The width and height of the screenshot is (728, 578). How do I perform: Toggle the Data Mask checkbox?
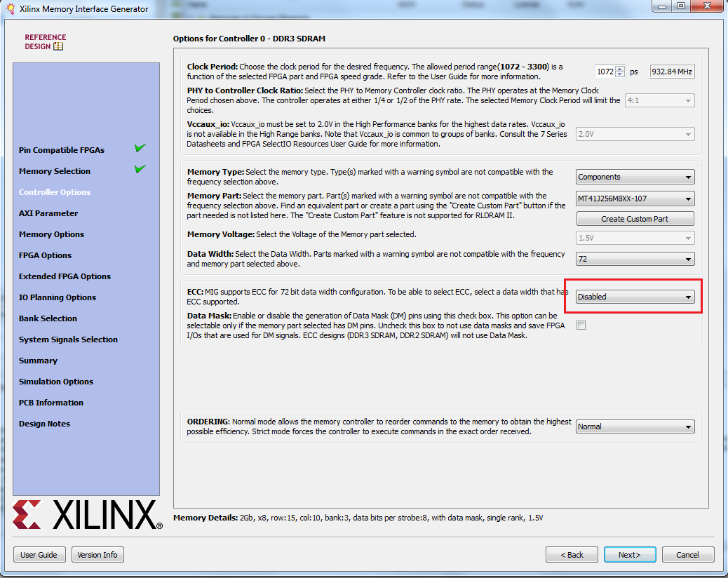(x=581, y=325)
